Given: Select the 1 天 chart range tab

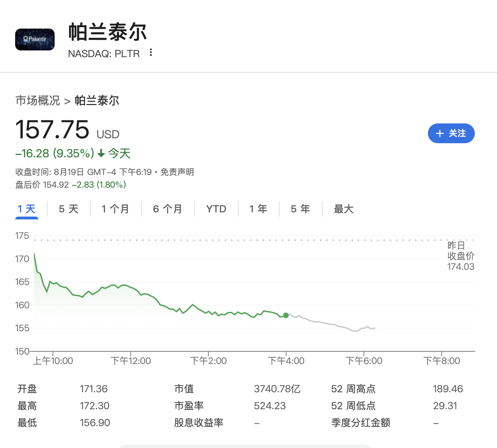Looking at the screenshot, I should (x=27, y=209).
